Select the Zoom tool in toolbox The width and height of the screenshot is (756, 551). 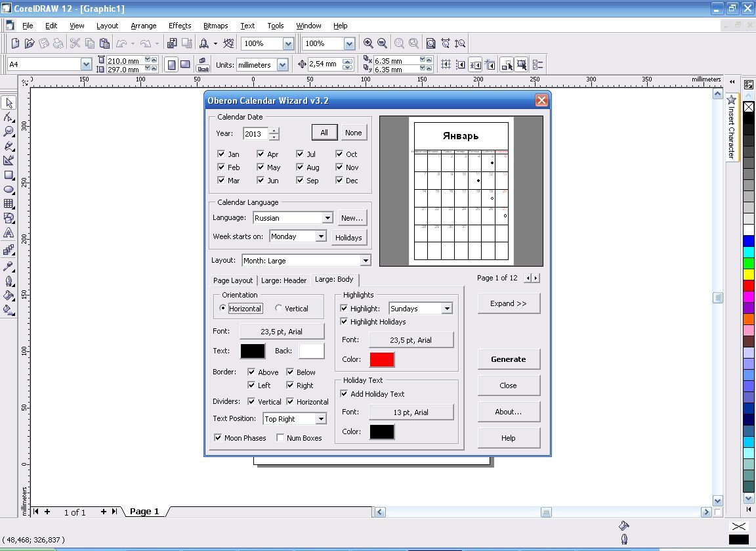click(9, 131)
